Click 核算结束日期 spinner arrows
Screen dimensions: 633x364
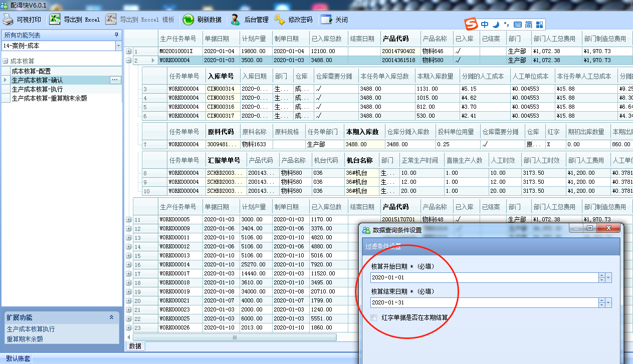coord(602,302)
